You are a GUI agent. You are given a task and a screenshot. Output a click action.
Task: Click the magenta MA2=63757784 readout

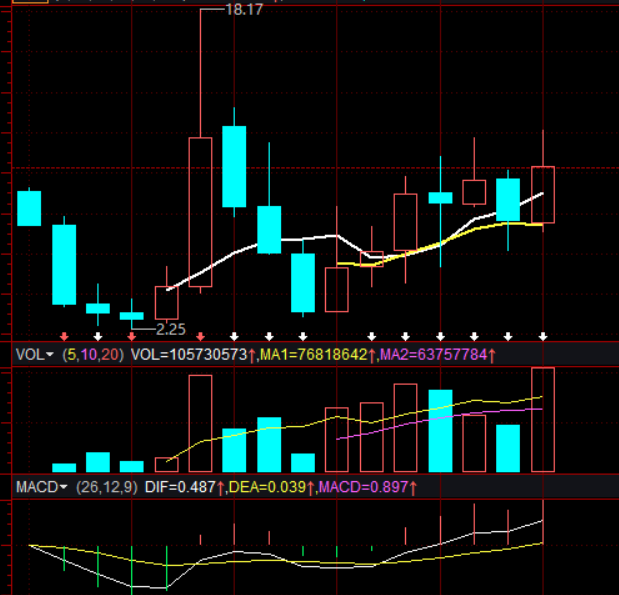tap(435, 354)
